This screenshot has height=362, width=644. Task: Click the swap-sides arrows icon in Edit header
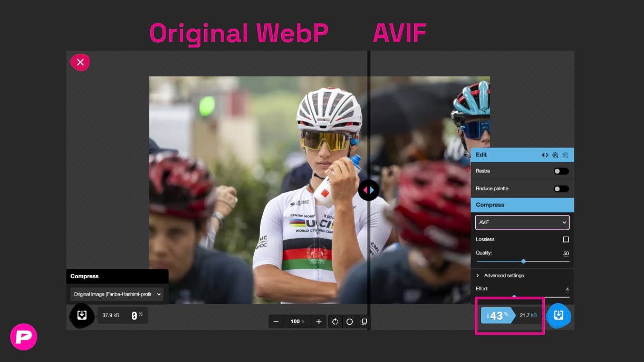(545, 155)
